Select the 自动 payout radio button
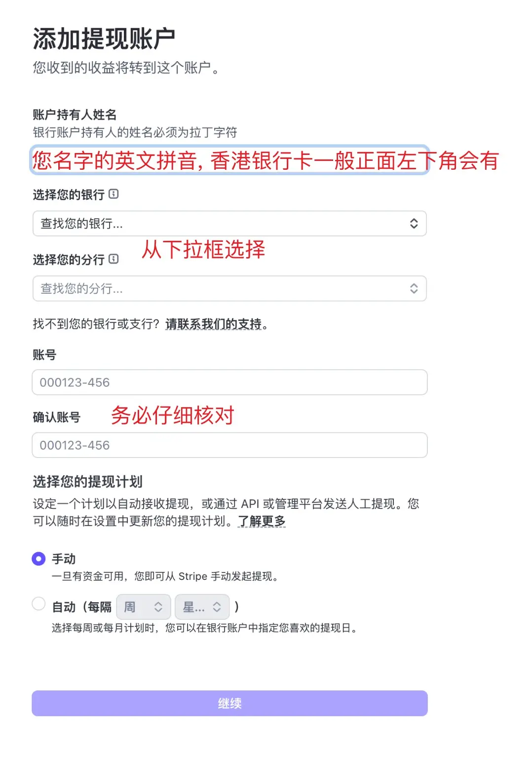 click(38, 604)
